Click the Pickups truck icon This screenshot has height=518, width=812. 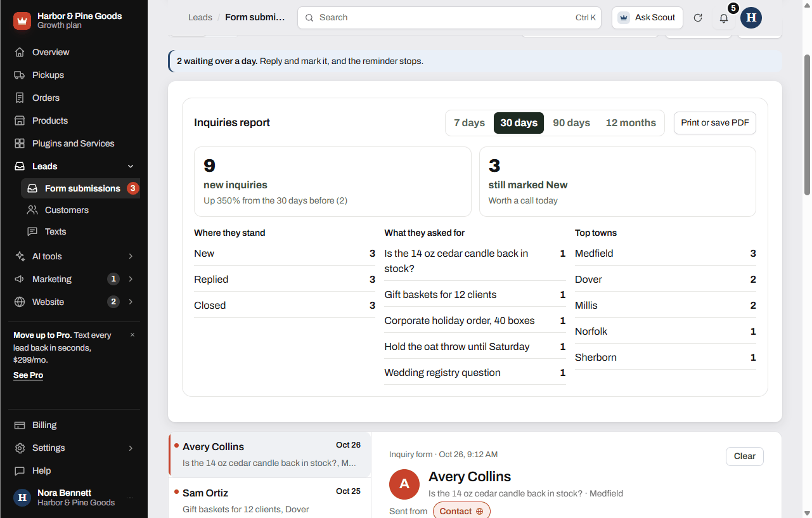pos(20,75)
